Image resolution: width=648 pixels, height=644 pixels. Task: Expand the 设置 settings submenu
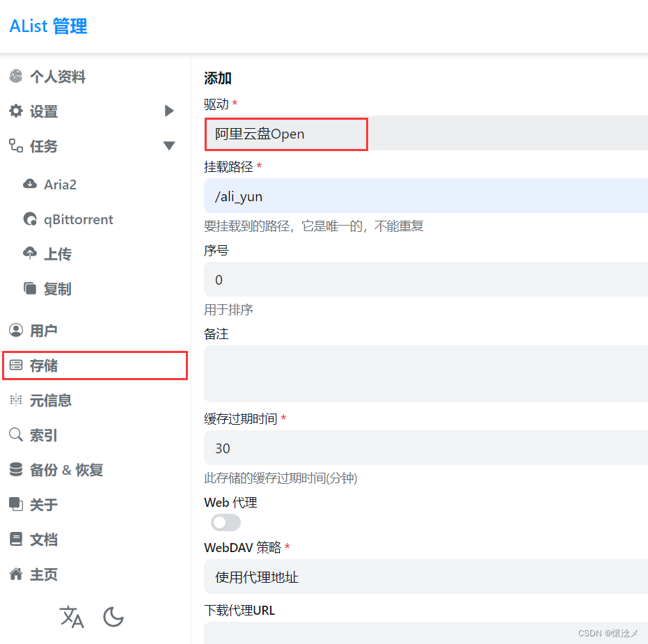click(x=169, y=111)
